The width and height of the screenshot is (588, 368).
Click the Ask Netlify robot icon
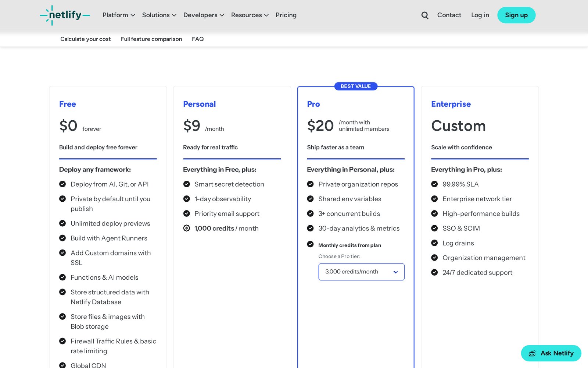(x=532, y=353)
